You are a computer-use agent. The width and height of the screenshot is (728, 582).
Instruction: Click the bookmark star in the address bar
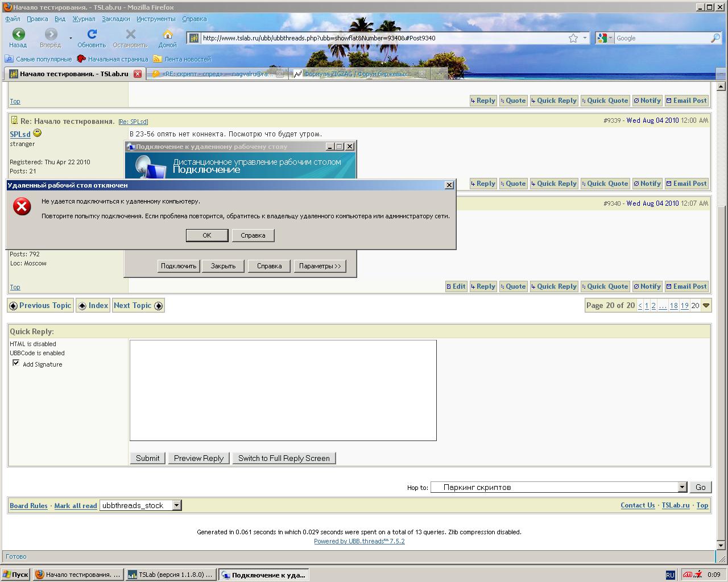click(x=573, y=38)
